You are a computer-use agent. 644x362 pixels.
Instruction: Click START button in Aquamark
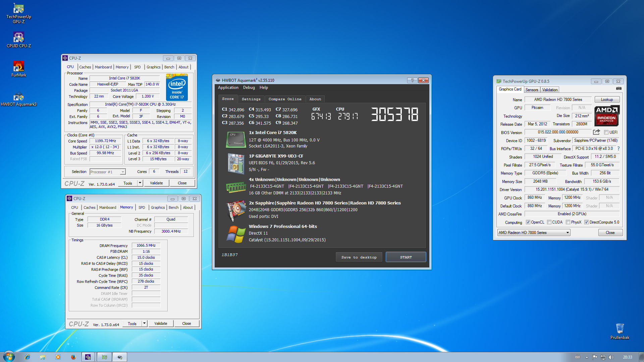click(406, 257)
